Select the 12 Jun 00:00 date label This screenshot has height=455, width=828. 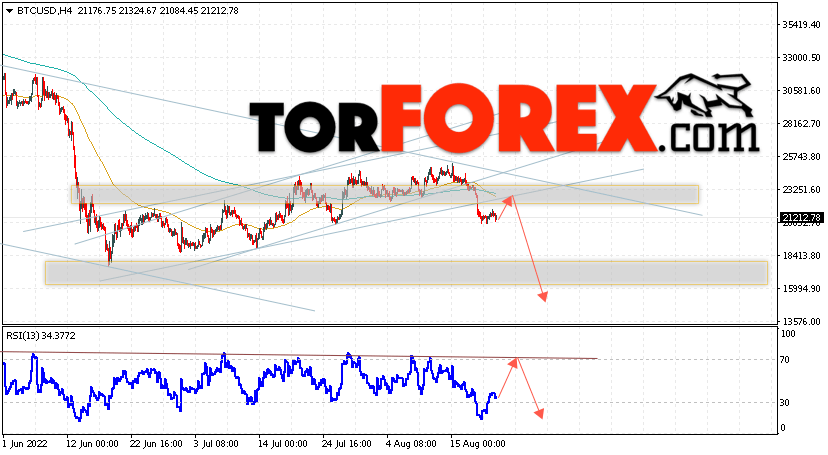pos(92,443)
